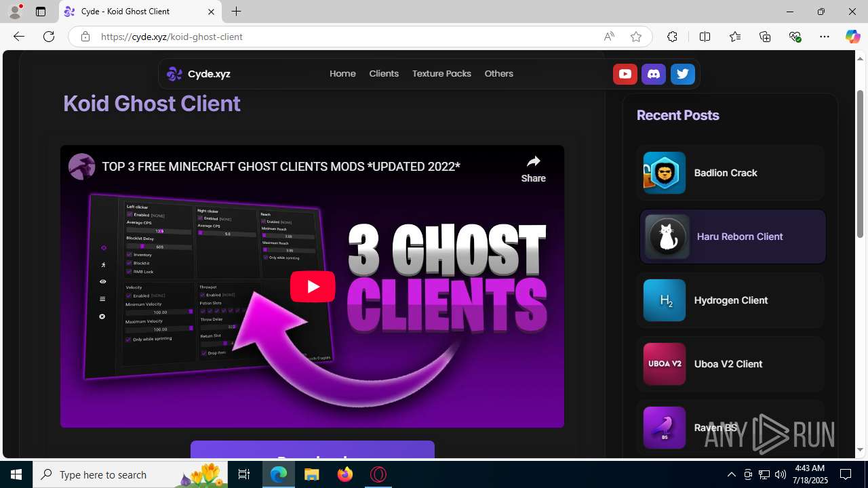Open the browser profile icon
This screenshot has width=868, height=488.
[x=15, y=12]
